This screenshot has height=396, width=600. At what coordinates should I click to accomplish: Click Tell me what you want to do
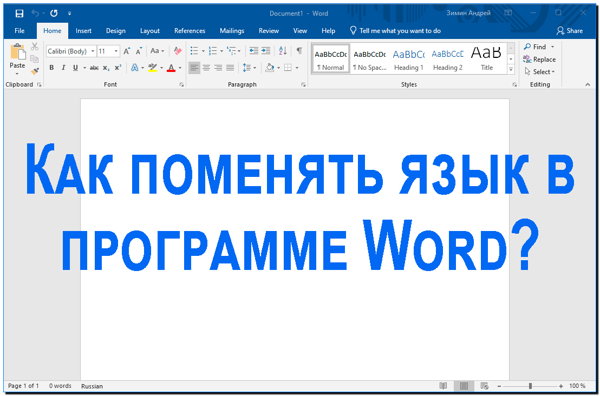click(x=396, y=31)
